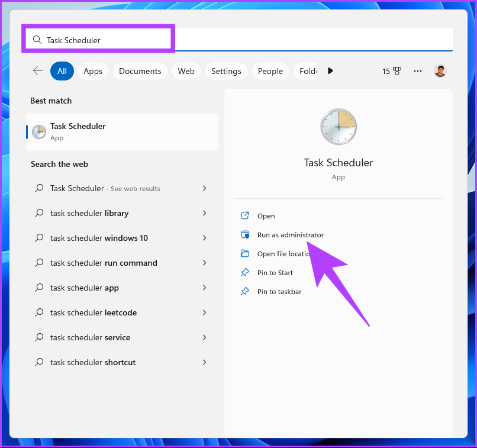Click the back arrow icon
Image resolution: width=477 pixels, height=448 pixels.
point(38,71)
